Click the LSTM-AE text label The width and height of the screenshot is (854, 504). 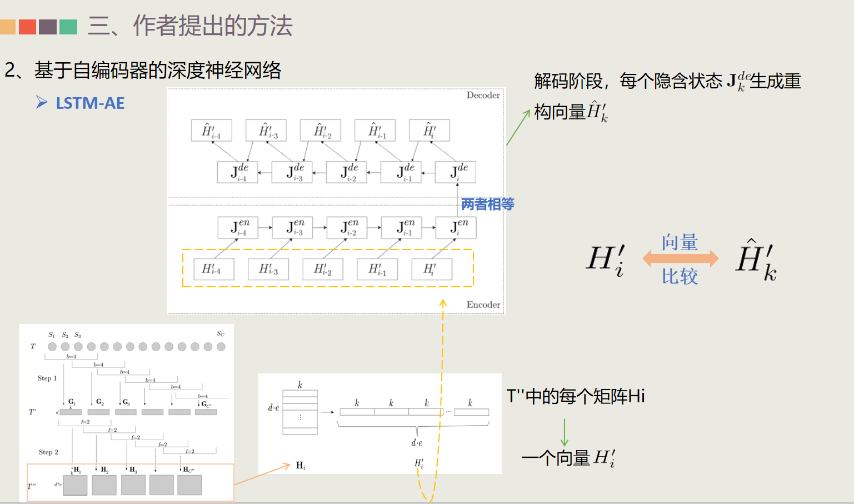click(x=91, y=103)
